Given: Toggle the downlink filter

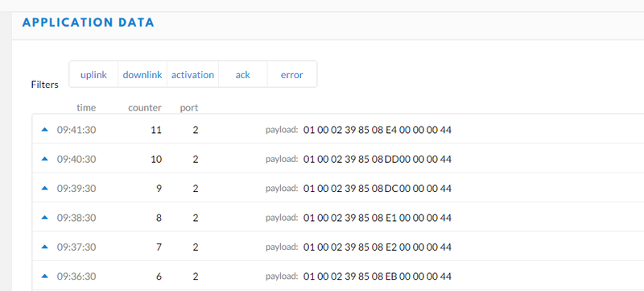Looking at the screenshot, I should (142, 74).
